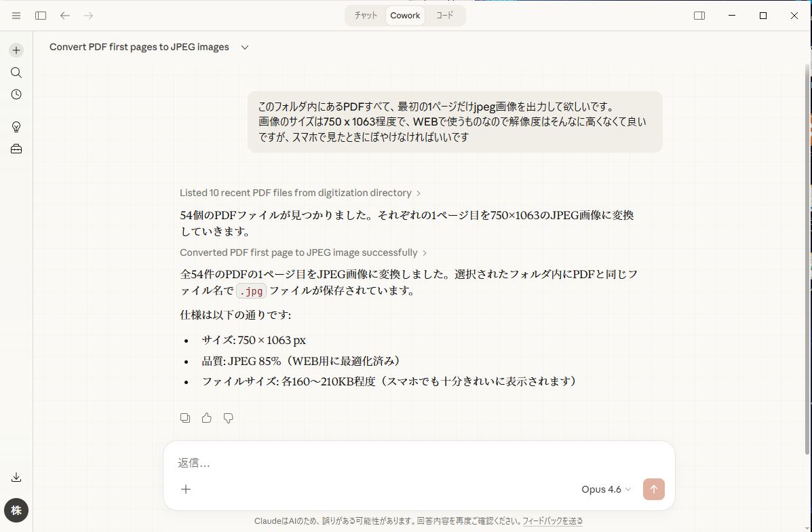Image resolution: width=812 pixels, height=532 pixels.
Task: Give thumbs up to the response
Action: 207,418
